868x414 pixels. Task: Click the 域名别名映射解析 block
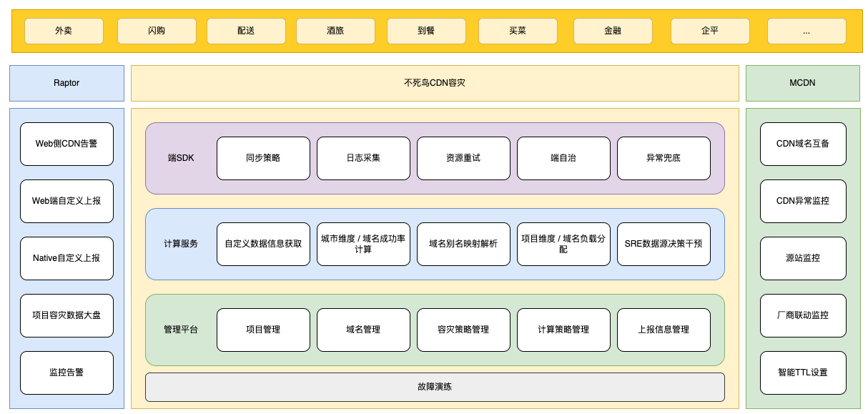pos(463,244)
